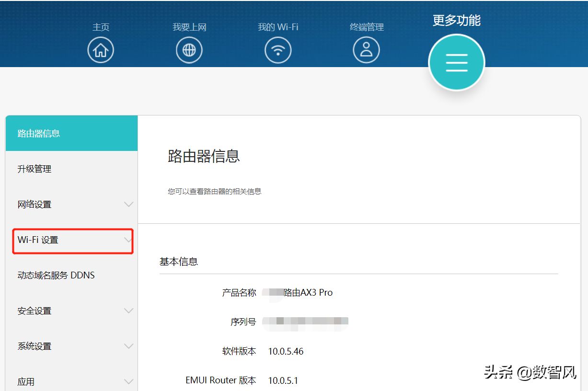Click the 产品名称 label
The width and height of the screenshot is (588, 391).
[239, 292]
